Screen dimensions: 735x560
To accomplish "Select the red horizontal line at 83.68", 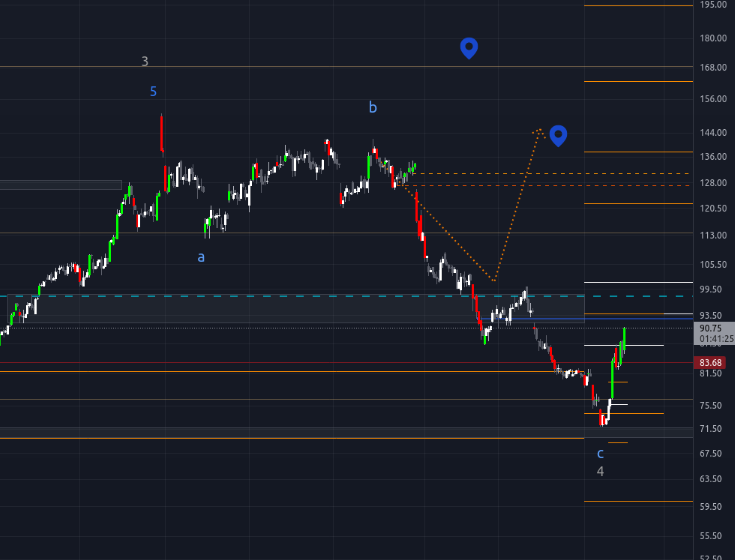I will [x=300, y=362].
